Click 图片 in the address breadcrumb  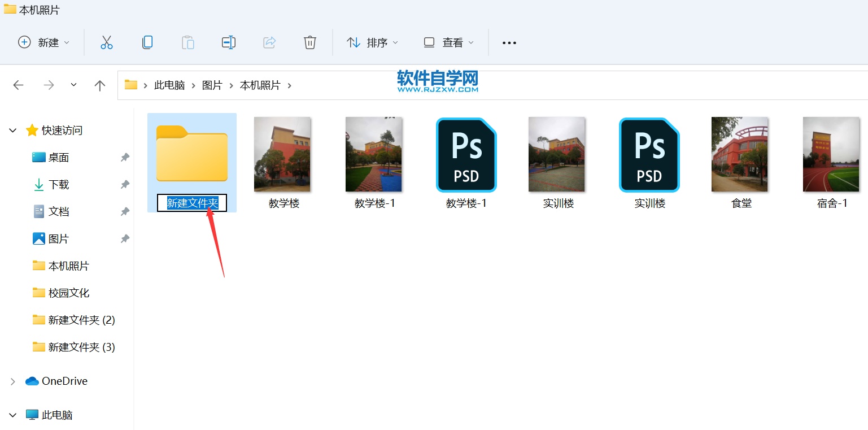[212, 85]
